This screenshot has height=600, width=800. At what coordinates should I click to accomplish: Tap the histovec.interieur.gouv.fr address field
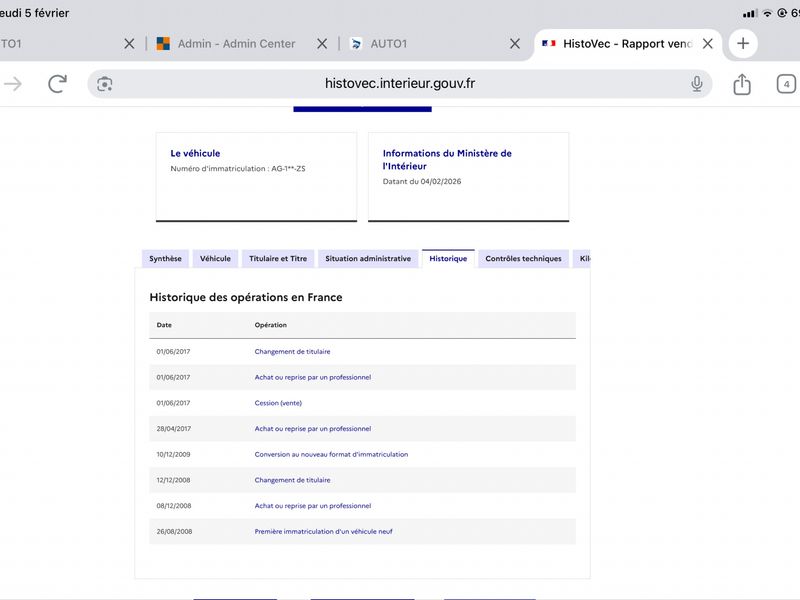click(x=400, y=84)
